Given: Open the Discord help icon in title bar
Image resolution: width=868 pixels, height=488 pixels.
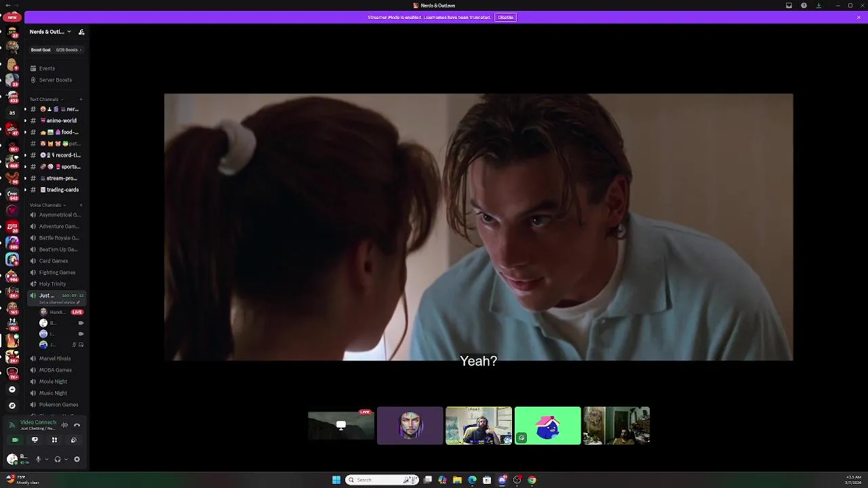Looking at the screenshot, I should click(804, 5).
